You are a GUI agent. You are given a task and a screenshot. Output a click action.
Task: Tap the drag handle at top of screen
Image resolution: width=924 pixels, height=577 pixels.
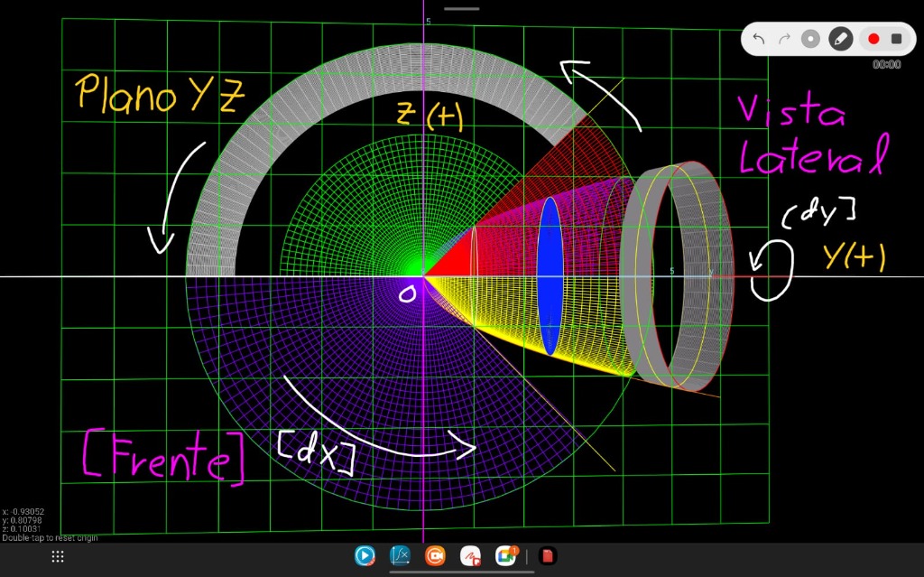pos(461,9)
